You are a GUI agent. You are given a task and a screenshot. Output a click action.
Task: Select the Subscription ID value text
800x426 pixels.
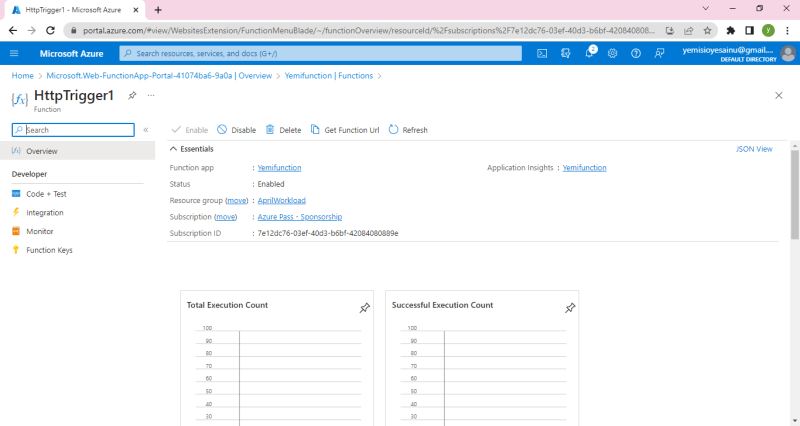point(328,233)
